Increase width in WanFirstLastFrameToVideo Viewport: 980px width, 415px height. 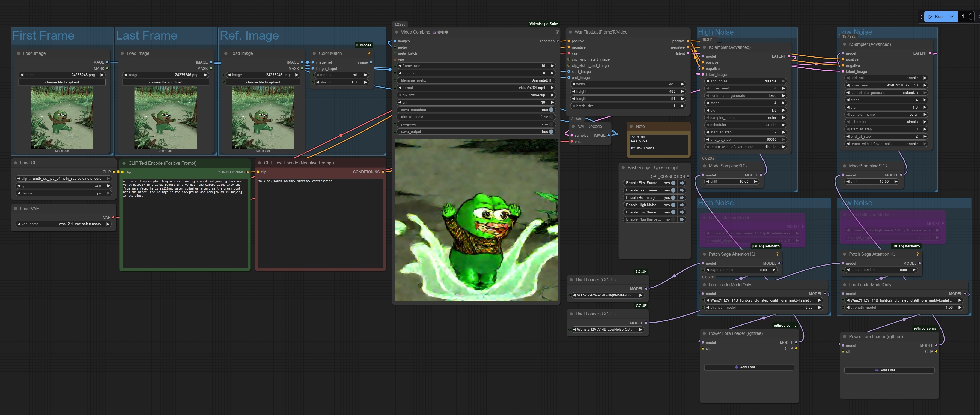683,84
